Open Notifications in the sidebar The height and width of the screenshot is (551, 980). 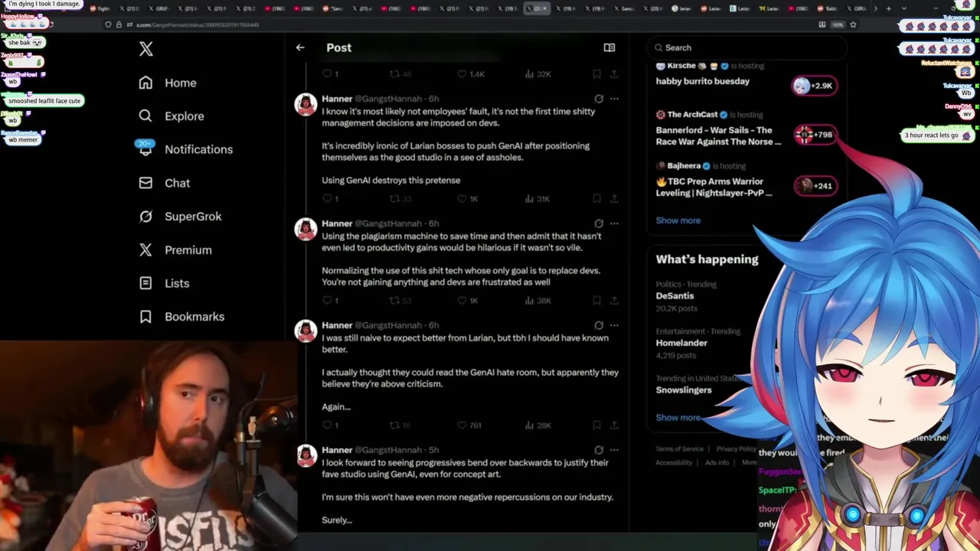185,149
